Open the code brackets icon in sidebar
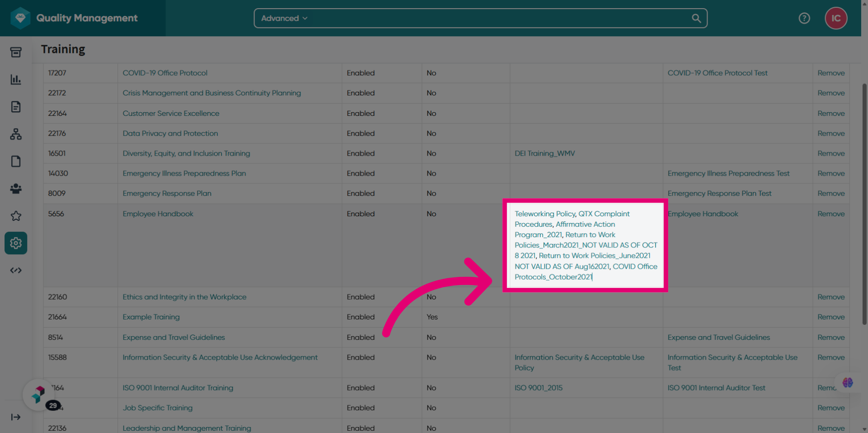Image resolution: width=868 pixels, height=433 pixels. click(x=16, y=271)
